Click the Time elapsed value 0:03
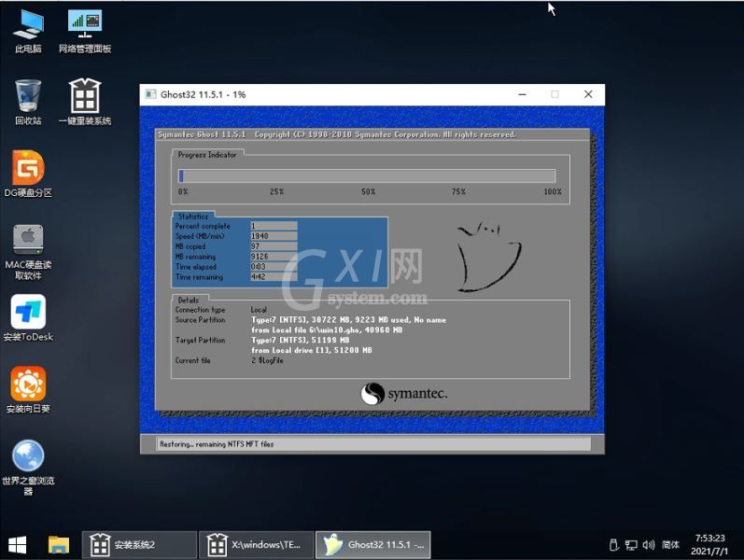Viewport: 744px width, 560px height. coord(274,267)
